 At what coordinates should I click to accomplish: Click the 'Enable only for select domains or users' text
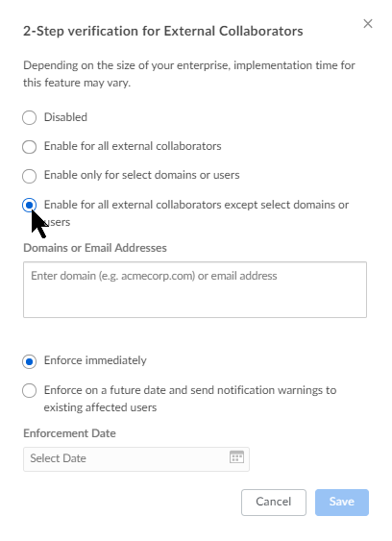pyautogui.click(x=141, y=175)
